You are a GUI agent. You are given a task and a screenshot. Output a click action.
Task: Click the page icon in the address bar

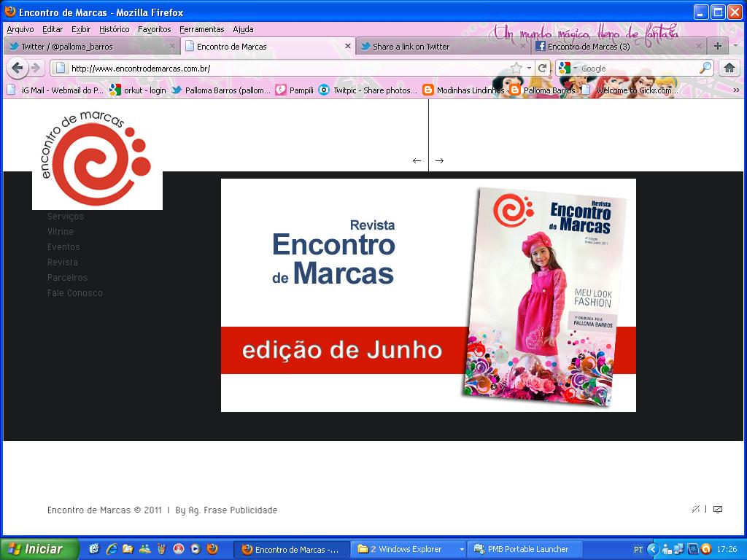[x=61, y=68]
